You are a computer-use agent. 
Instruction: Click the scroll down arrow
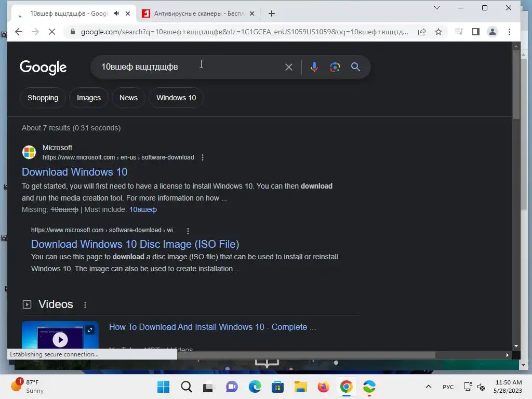[x=516, y=346]
